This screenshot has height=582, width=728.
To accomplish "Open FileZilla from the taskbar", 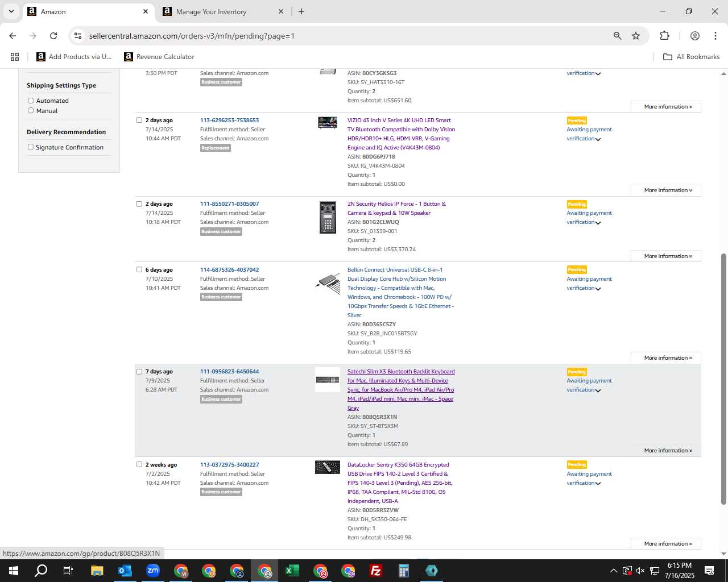I will click(x=375, y=571).
